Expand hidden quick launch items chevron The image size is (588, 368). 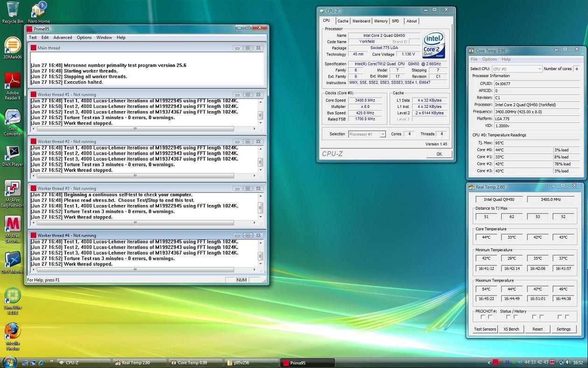click(x=51, y=361)
